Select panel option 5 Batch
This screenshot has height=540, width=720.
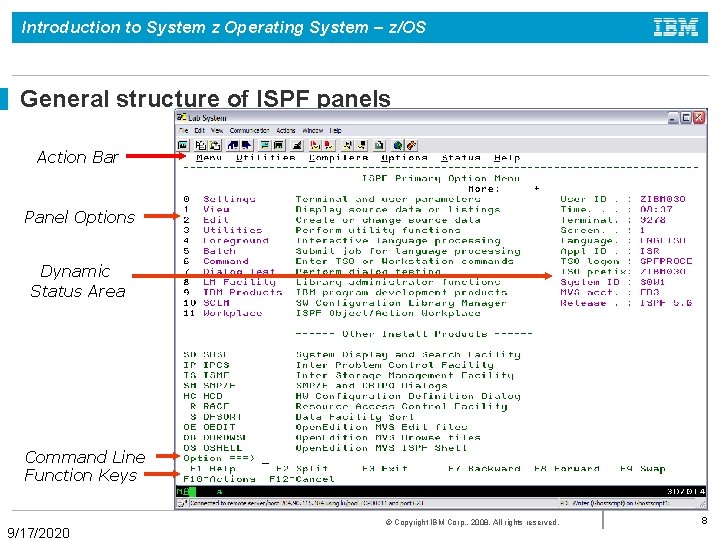(209, 251)
